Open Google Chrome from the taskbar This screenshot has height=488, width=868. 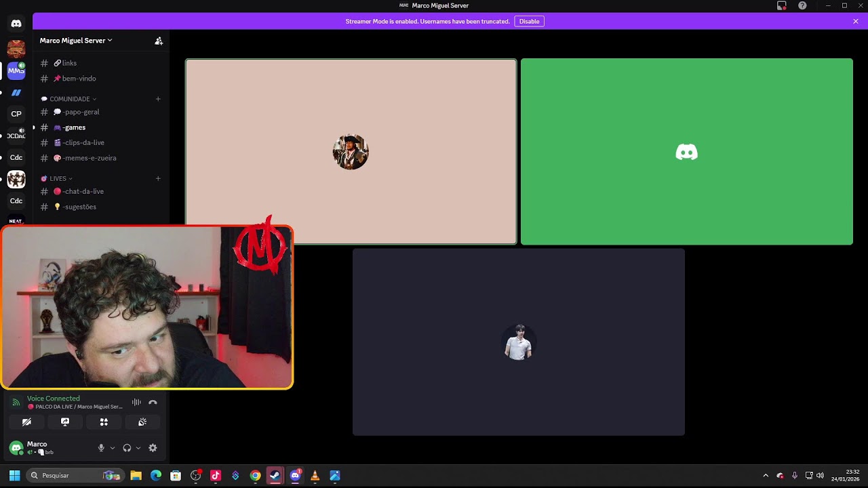point(255,476)
